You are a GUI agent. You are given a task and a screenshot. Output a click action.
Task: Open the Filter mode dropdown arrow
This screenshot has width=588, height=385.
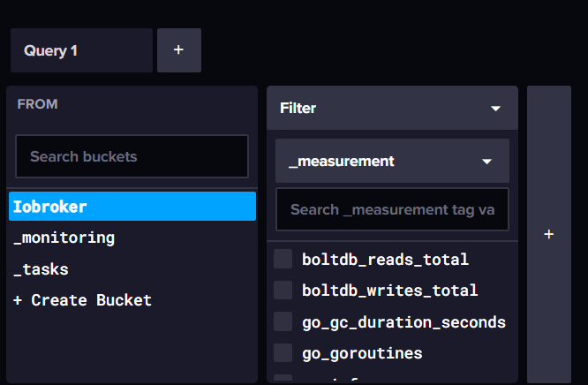tap(495, 109)
